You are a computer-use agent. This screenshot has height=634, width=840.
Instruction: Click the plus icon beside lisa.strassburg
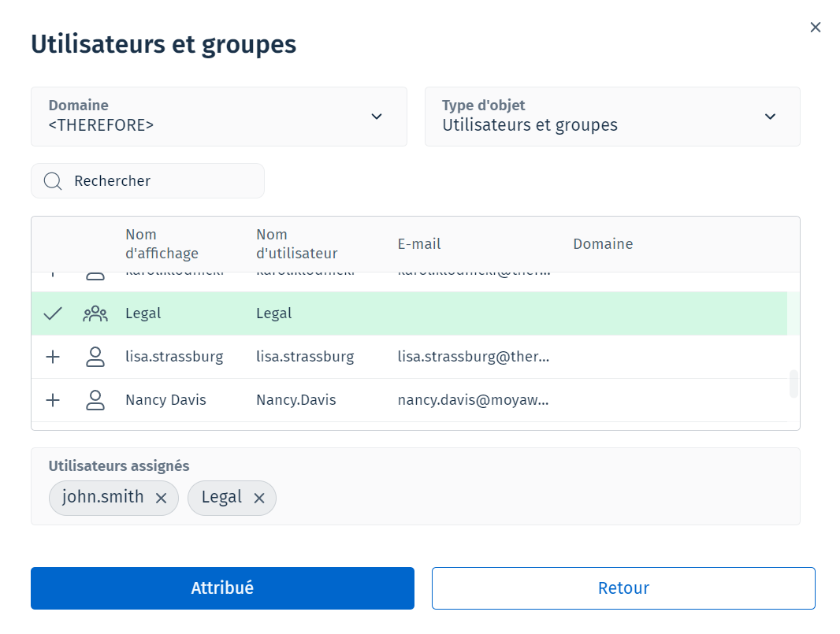click(x=53, y=357)
